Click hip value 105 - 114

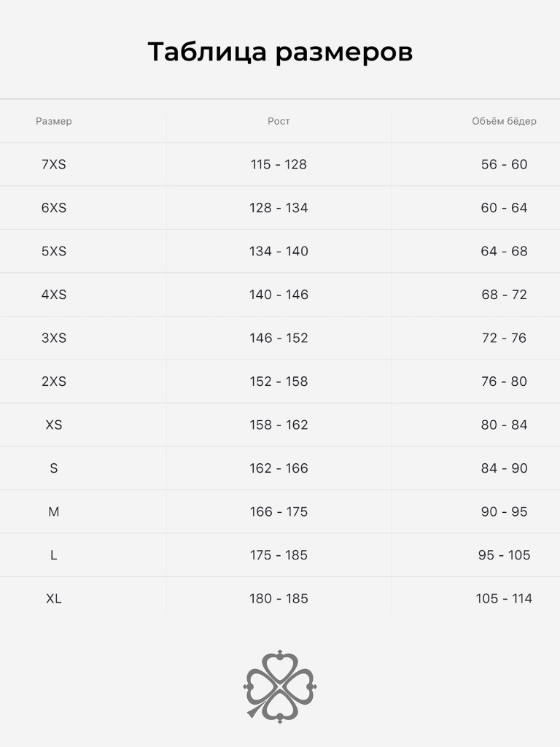(x=504, y=598)
